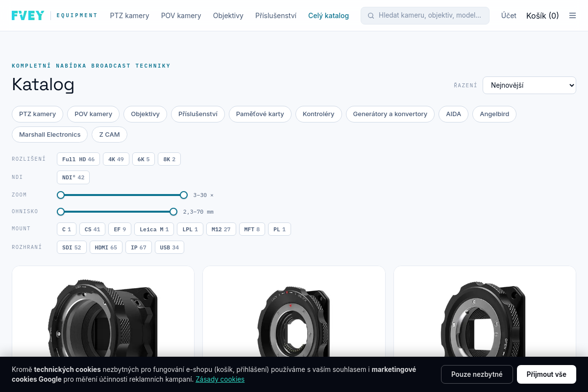This screenshot has width=588, height=392.
Task: Open PTZ kamery in top navigation
Action: coord(129,16)
